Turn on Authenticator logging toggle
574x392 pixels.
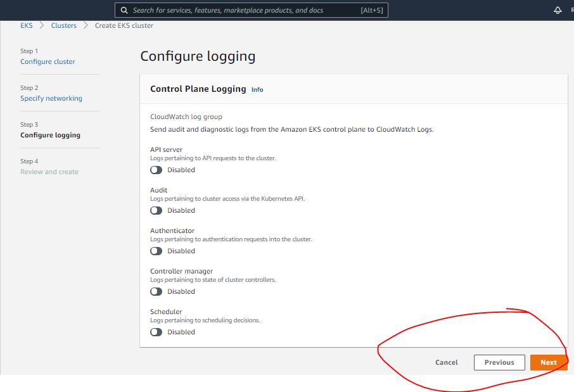(156, 251)
